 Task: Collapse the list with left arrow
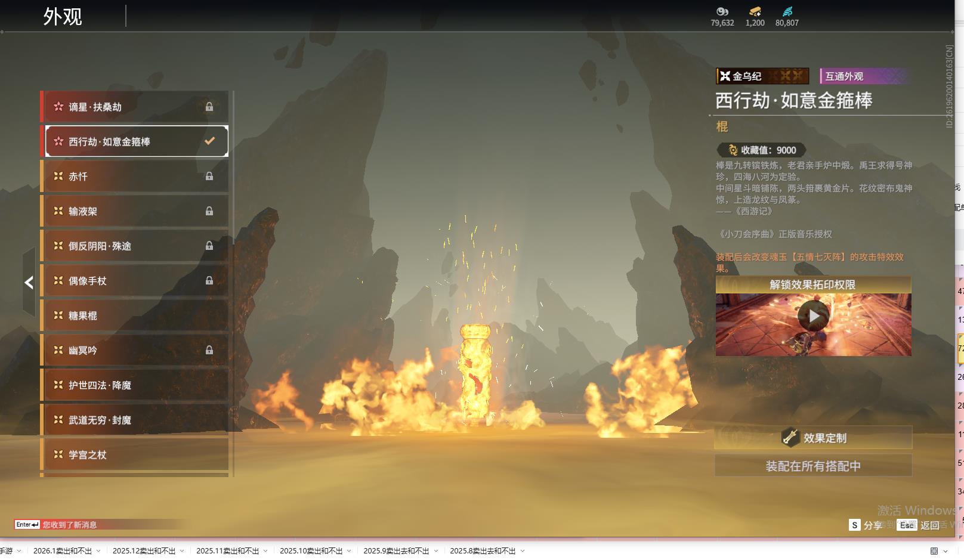click(29, 283)
